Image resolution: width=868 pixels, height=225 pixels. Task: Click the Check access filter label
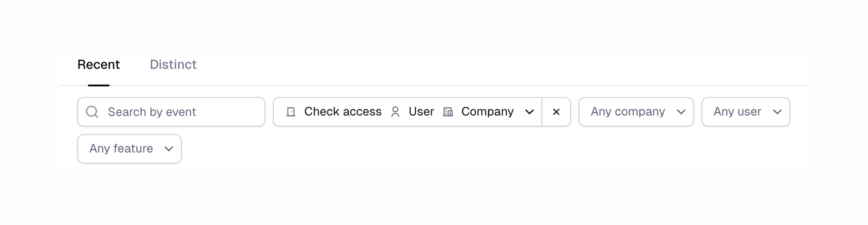tap(343, 112)
